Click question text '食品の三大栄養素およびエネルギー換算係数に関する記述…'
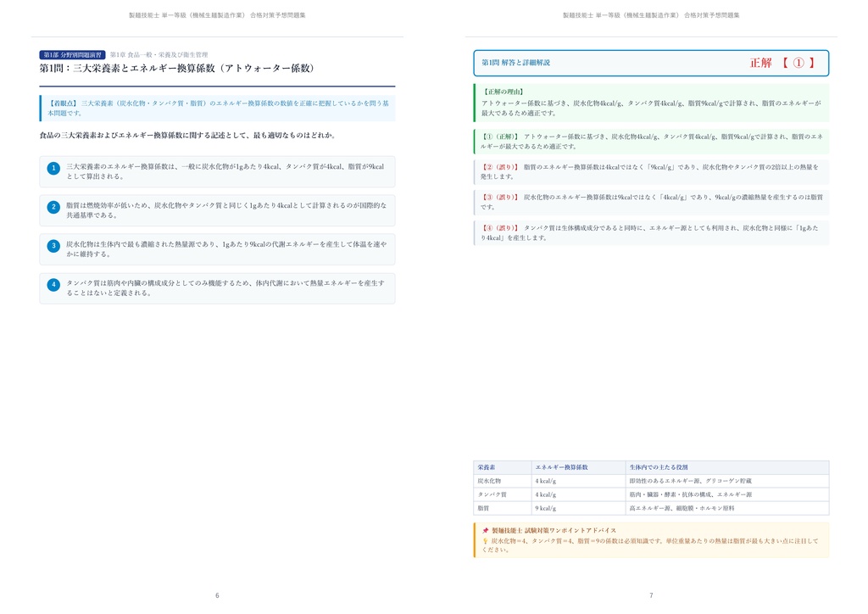868x614 pixels. 187,135
